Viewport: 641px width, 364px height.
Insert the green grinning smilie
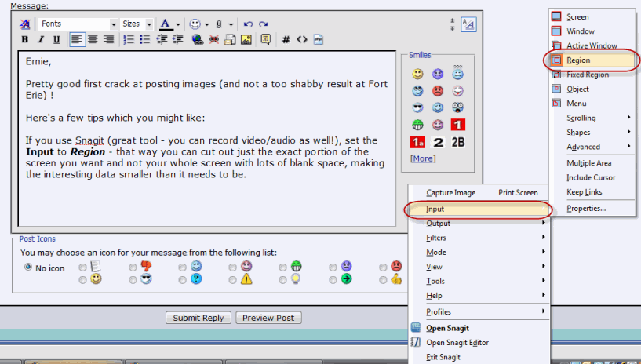pyautogui.click(x=417, y=125)
